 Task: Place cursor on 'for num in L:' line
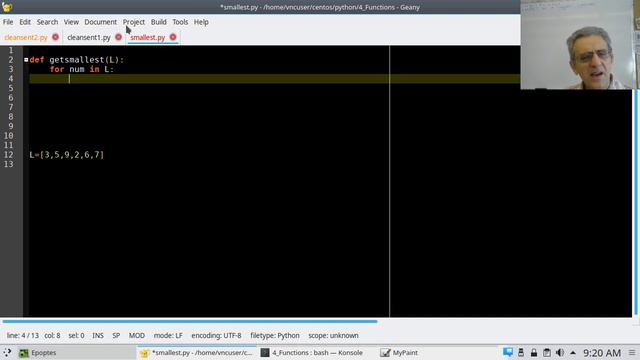(82, 69)
